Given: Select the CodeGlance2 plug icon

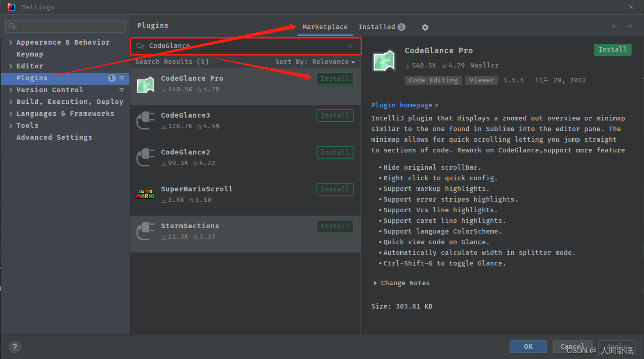Looking at the screenshot, I should coord(145,157).
